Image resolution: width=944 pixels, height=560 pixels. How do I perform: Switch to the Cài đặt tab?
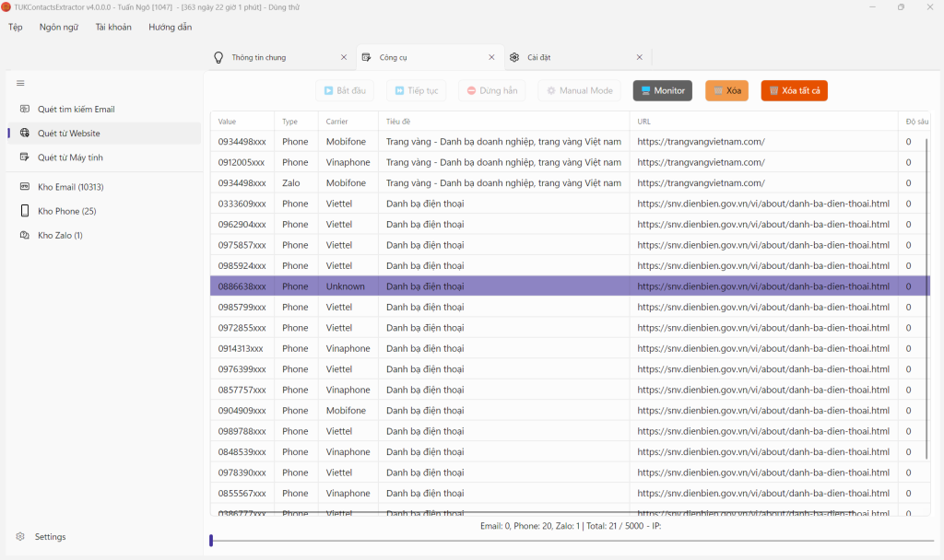tap(544, 57)
